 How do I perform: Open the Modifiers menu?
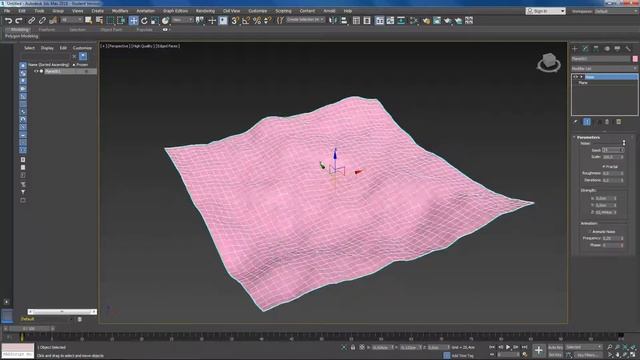point(120,11)
